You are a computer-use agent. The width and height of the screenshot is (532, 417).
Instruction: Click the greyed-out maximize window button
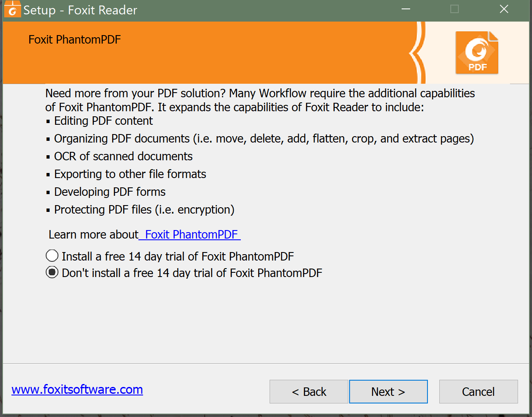pyautogui.click(x=455, y=9)
